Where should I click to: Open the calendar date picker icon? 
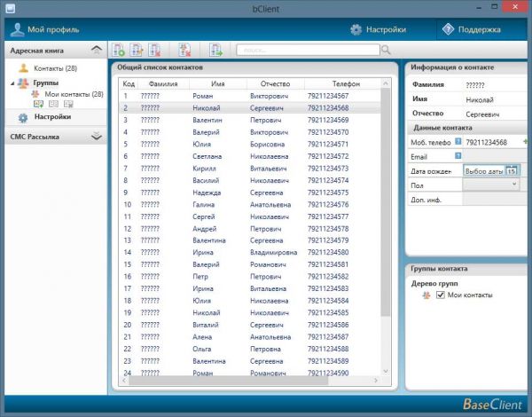[512, 170]
